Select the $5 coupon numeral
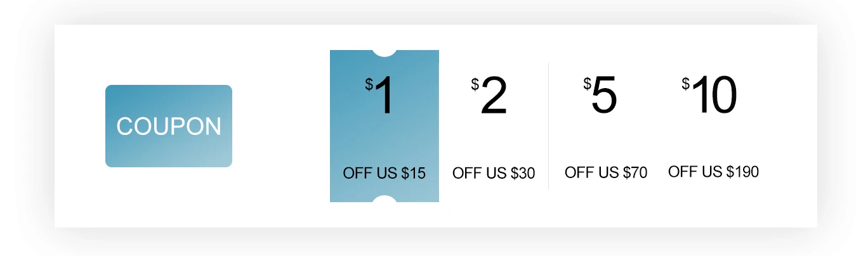 click(604, 96)
